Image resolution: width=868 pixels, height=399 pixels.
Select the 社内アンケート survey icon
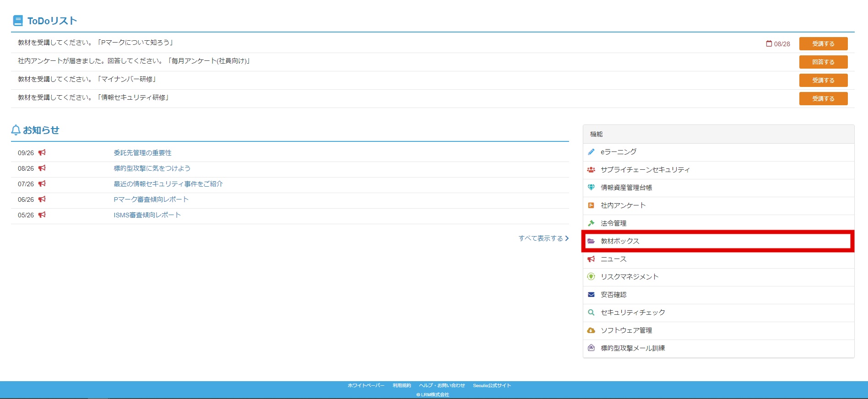pyautogui.click(x=591, y=205)
